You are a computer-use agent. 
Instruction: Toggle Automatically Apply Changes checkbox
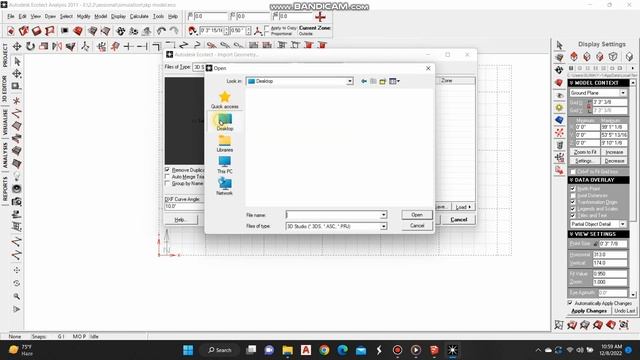[570, 303]
